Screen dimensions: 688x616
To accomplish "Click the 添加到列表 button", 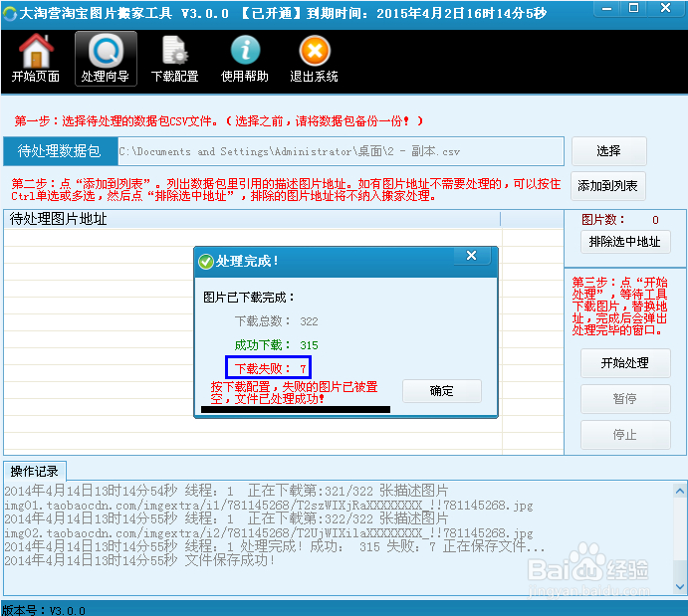I will pos(607,186).
